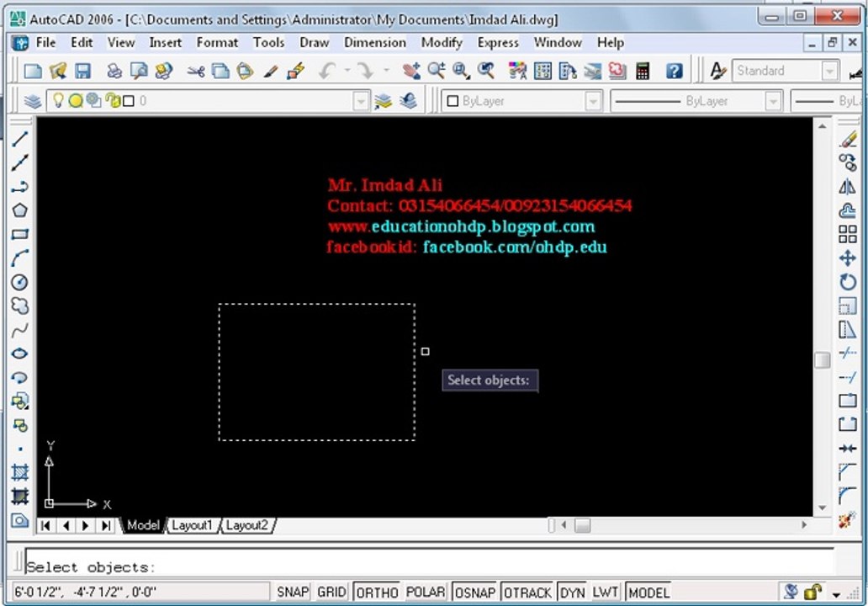Click the Help question mark icon

coord(674,71)
